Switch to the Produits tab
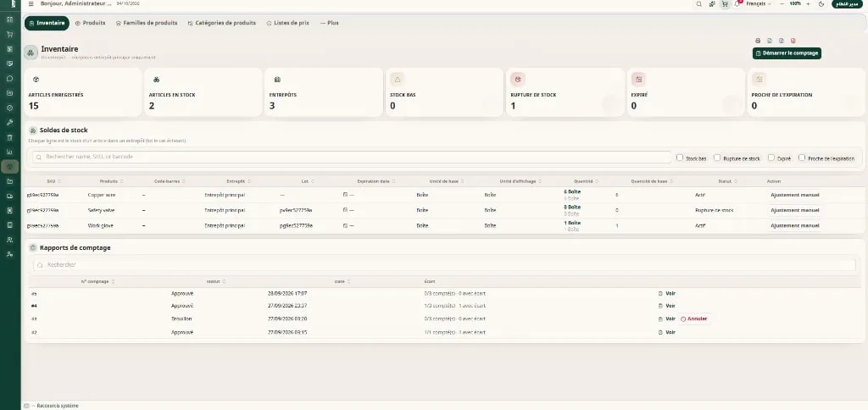Image resolution: width=868 pixels, height=410 pixels. pos(90,23)
